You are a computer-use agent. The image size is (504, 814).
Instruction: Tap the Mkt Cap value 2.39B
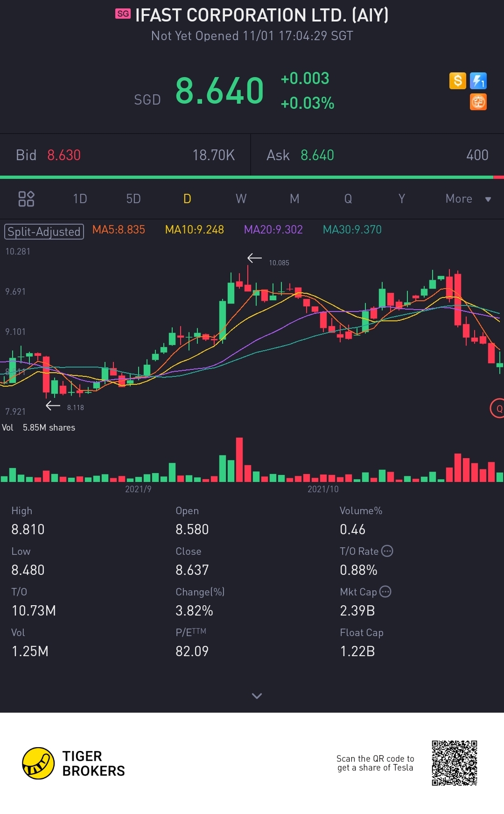click(357, 611)
